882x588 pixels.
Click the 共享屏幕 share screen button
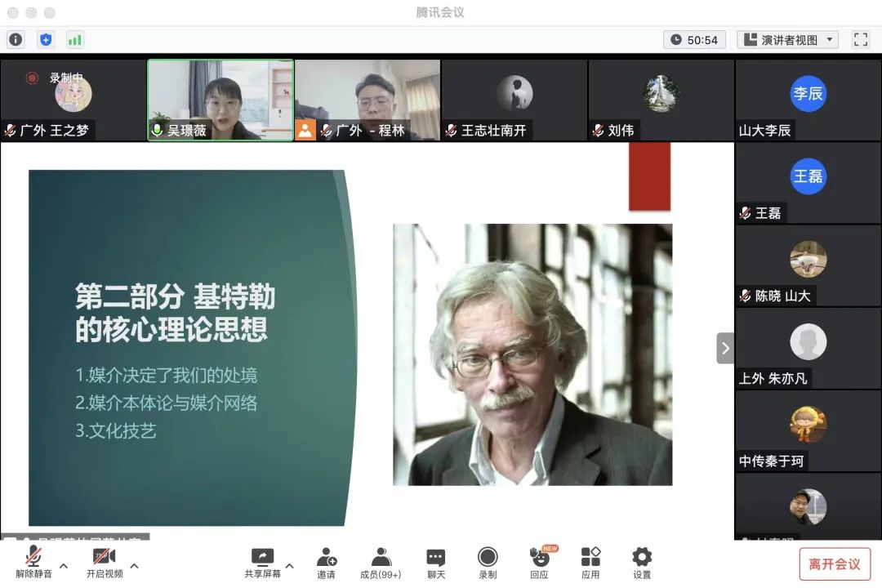click(x=262, y=563)
